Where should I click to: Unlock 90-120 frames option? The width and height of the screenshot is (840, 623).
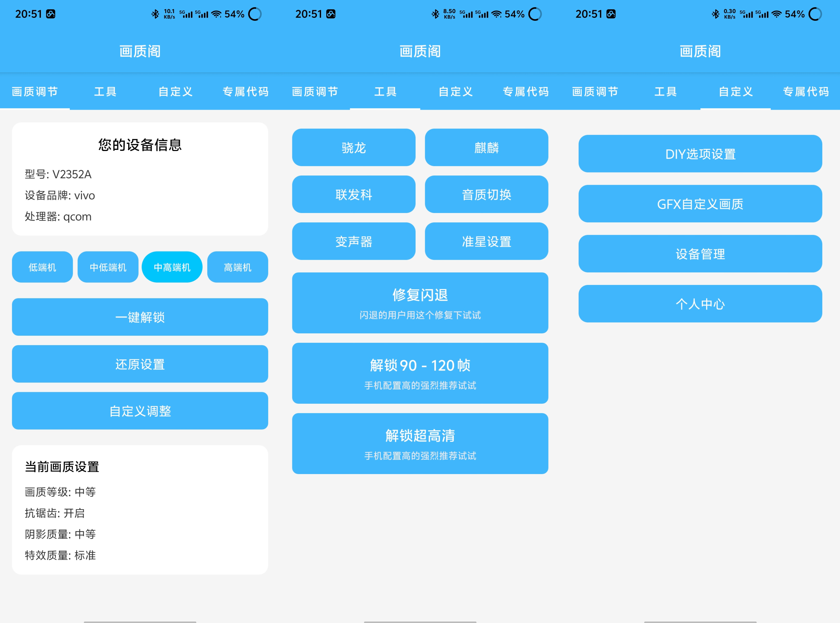420,373
